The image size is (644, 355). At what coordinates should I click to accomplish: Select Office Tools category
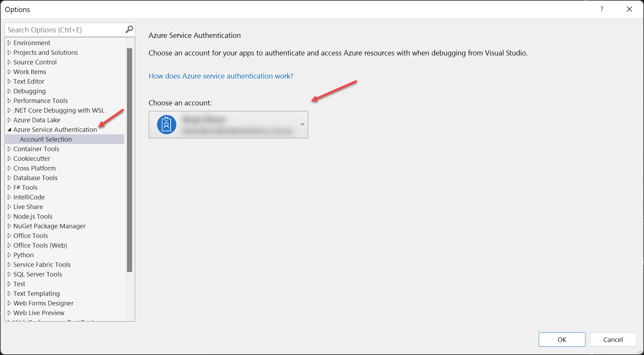pyautogui.click(x=31, y=236)
